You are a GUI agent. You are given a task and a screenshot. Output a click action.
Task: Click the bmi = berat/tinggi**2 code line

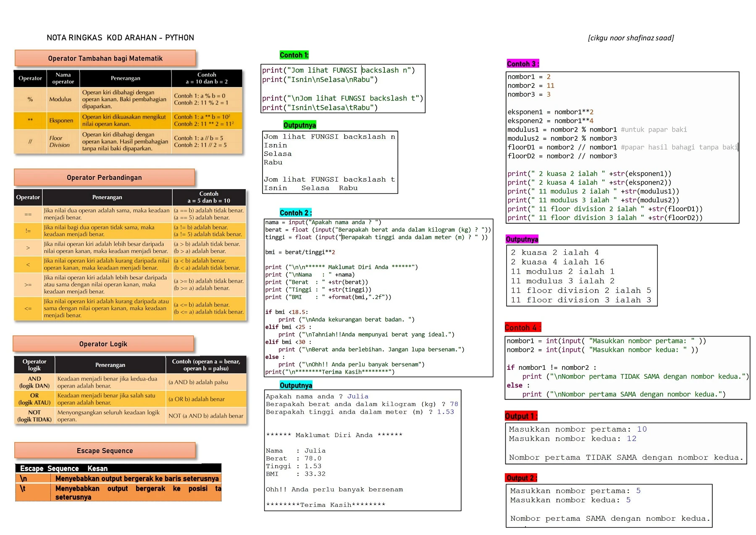coord(300,252)
